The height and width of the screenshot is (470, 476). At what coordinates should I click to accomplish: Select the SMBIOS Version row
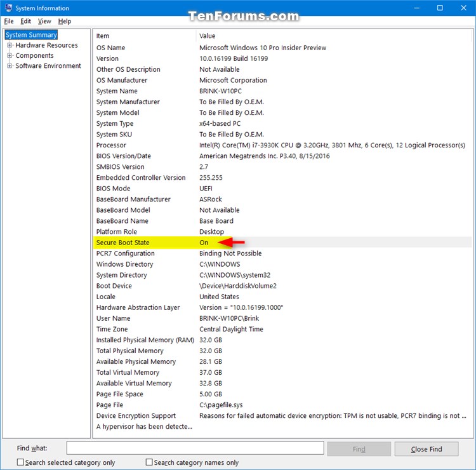click(x=282, y=167)
